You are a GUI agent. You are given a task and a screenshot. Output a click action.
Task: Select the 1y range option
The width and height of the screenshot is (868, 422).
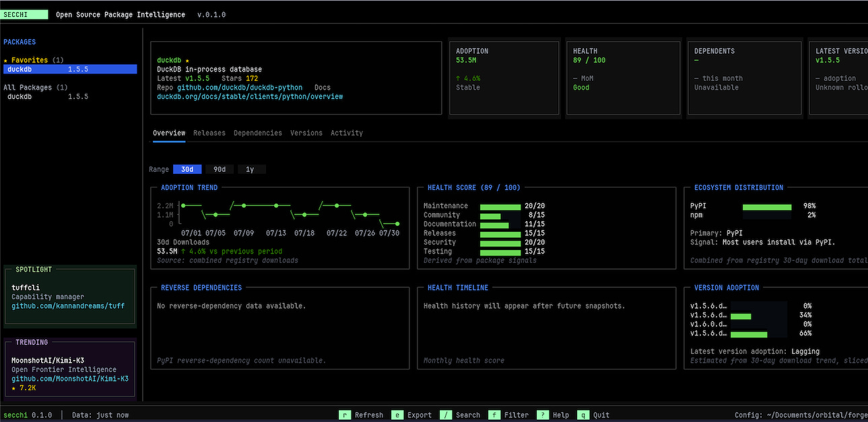click(x=251, y=169)
